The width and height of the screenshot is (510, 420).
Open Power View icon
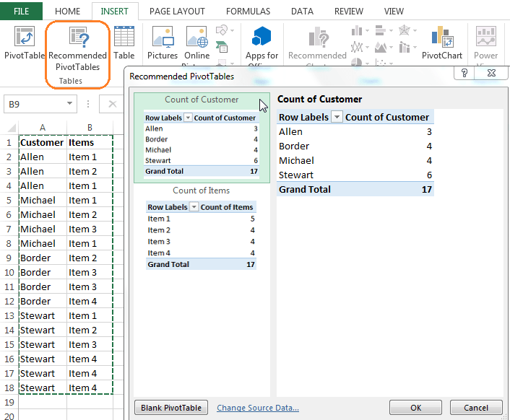tap(486, 36)
